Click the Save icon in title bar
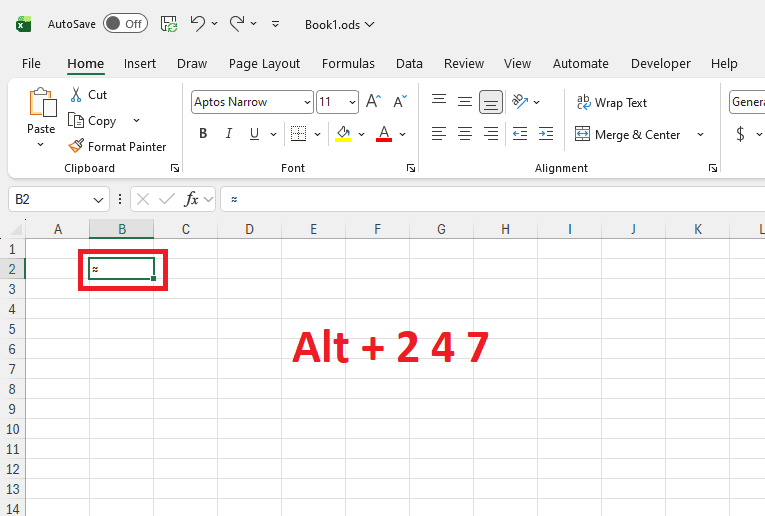765x516 pixels. [x=169, y=24]
